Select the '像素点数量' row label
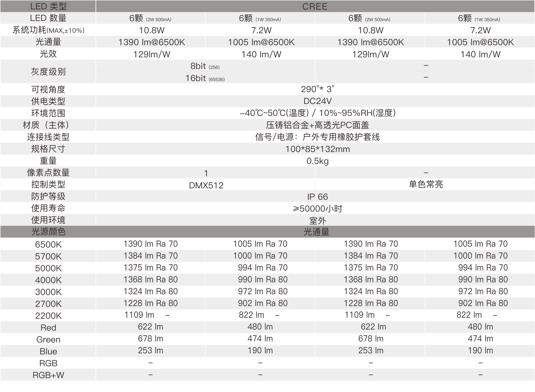The image size is (535, 392). 48,172
